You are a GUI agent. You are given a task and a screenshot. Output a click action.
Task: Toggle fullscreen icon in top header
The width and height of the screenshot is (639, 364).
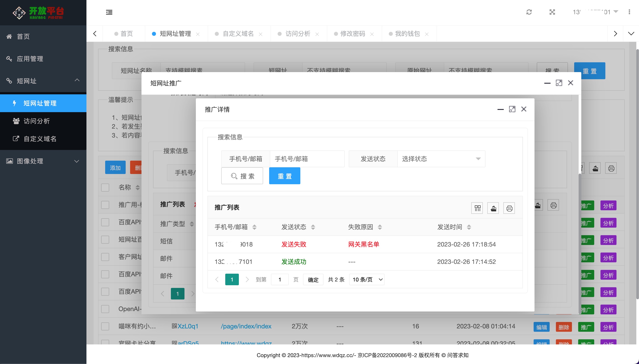pyautogui.click(x=552, y=12)
